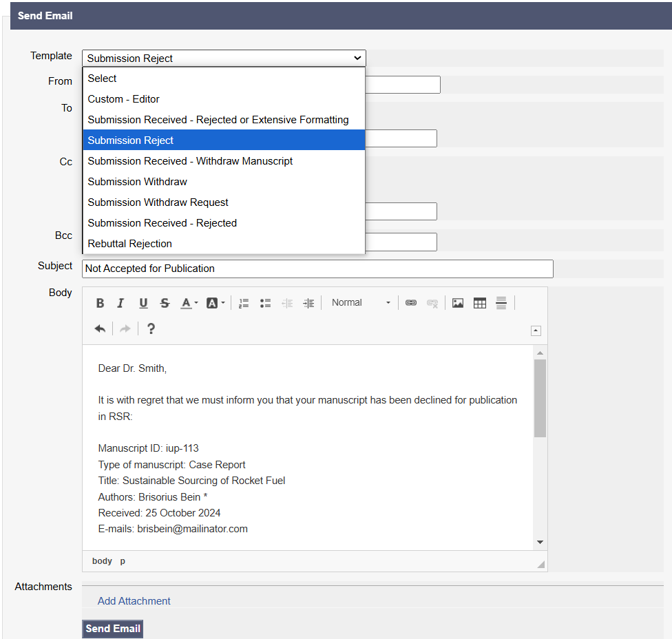Insert a bulleted list
The width and height of the screenshot is (672, 639).
coord(265,303)
